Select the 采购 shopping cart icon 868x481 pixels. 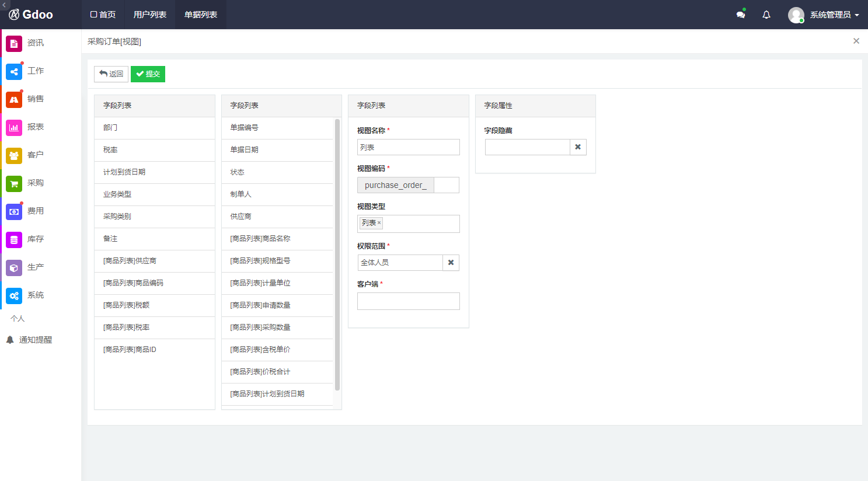pos(14,183)
